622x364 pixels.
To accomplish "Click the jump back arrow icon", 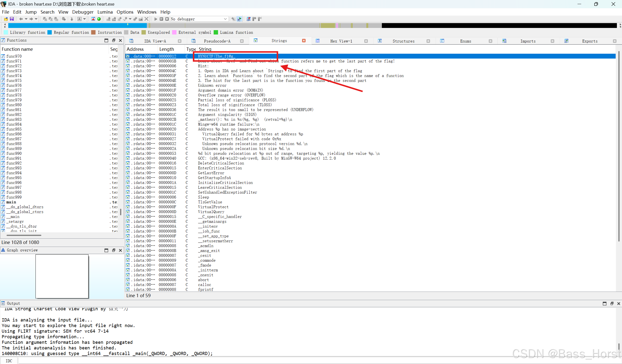I will 21,19.
